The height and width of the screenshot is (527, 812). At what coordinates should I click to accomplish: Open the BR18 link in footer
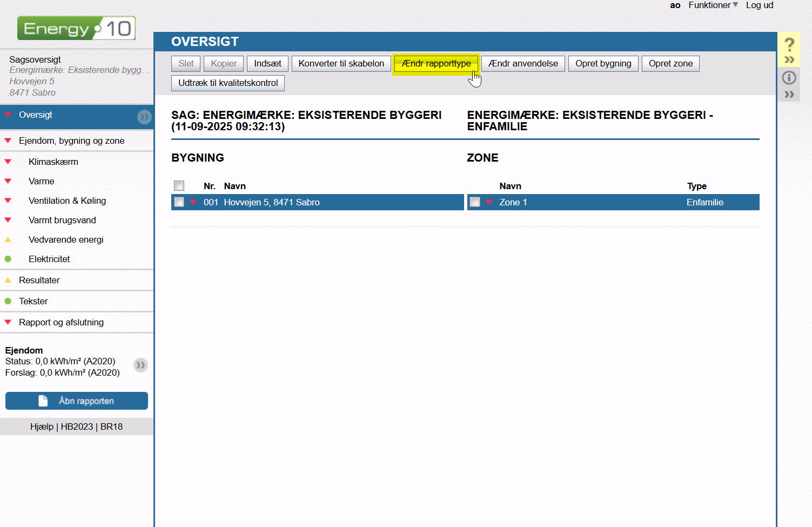point(111,426)
